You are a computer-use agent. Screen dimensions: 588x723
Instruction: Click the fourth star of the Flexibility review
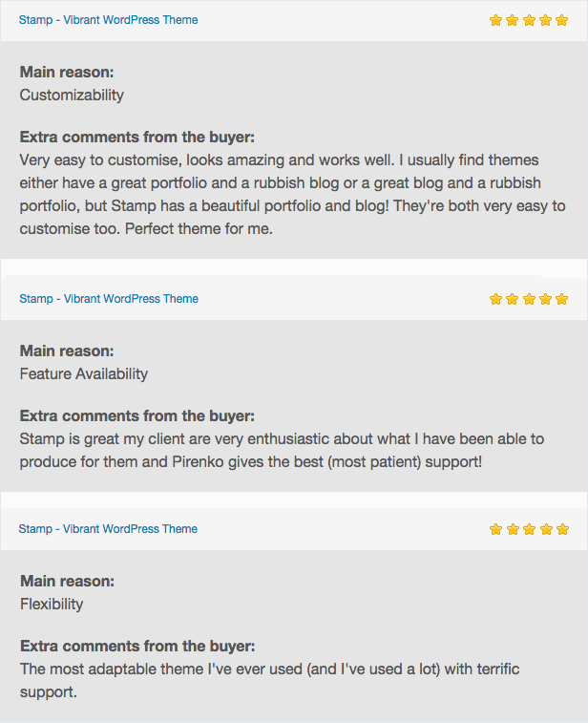coord(546,529)
